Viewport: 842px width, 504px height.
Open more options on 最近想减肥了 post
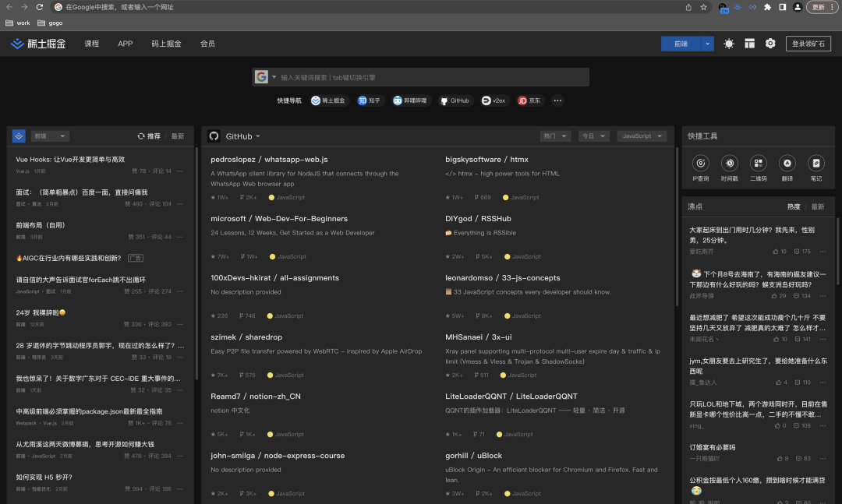pyautogui.click(x=823, y=339)
